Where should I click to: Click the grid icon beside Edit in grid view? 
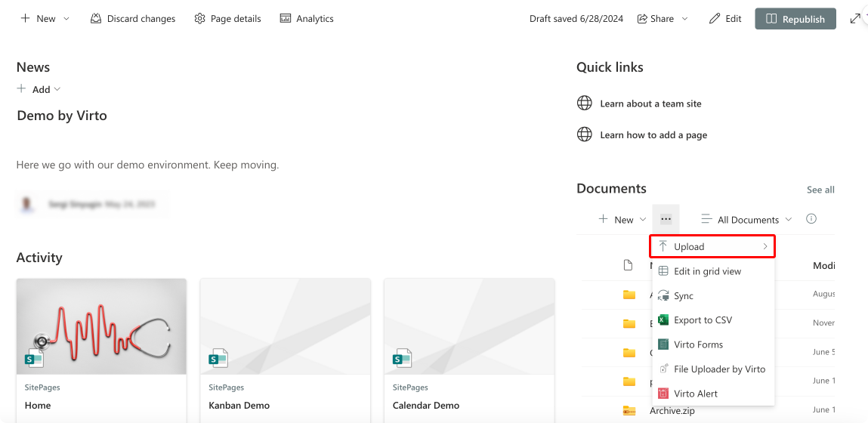pos(663,271)
